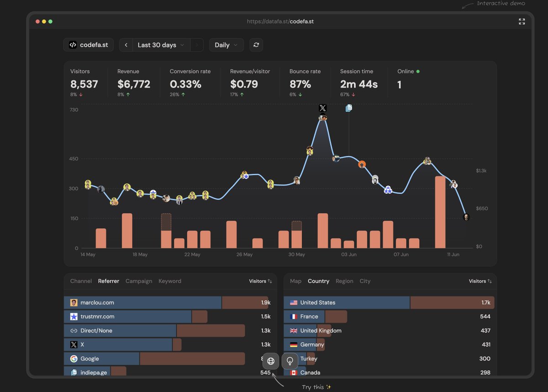Select the Referrer tab
The image size is (548, 392).
[x=109, y=281]
